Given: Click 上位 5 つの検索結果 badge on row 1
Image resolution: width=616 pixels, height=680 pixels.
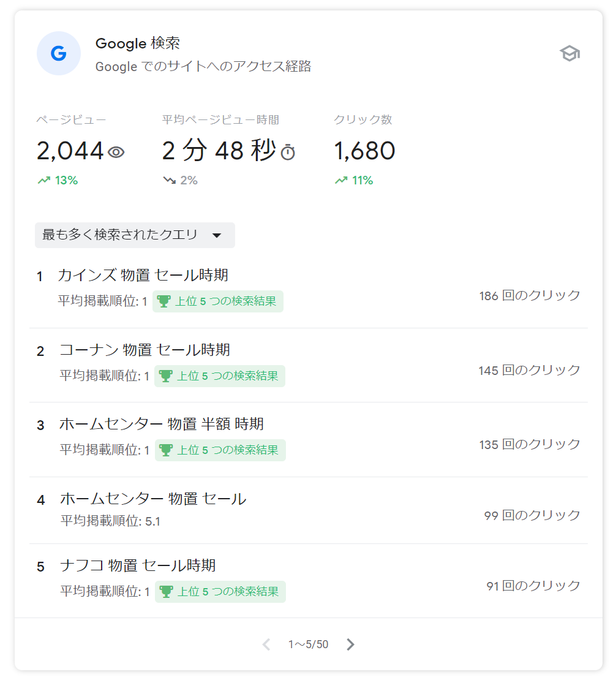Looking at the screenshot, I should click(218, 301).
